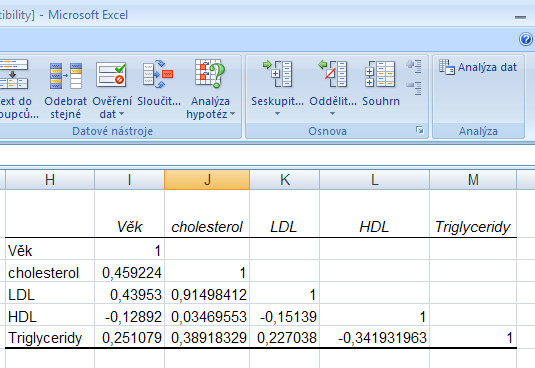The image size is (535, 368).
Task: Click the Hide Detail outline icon
Action: coord(414,88)
